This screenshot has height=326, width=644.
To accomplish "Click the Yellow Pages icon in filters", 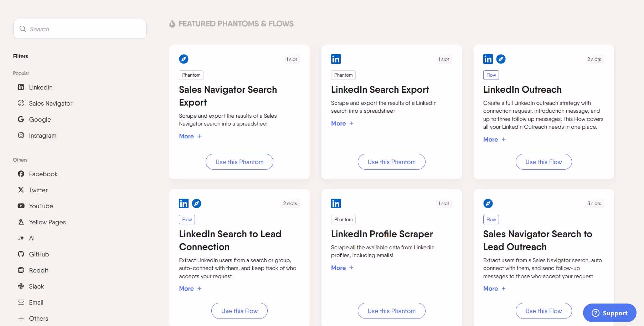I will [21, 222].
